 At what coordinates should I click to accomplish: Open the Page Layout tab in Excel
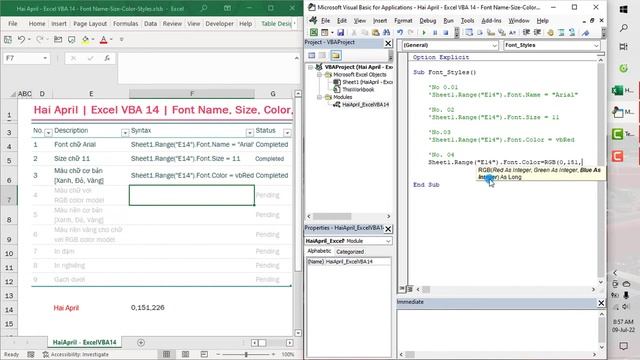coord(90,24)
